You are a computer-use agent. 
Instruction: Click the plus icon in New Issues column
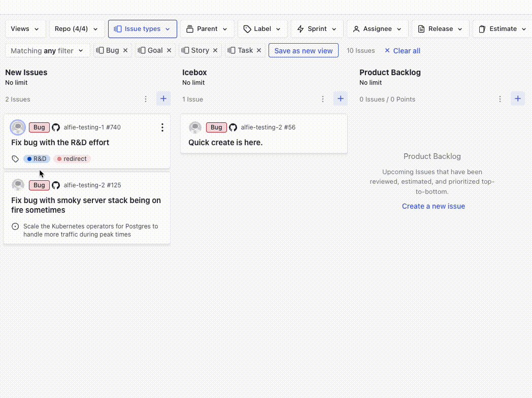point(163,99)
